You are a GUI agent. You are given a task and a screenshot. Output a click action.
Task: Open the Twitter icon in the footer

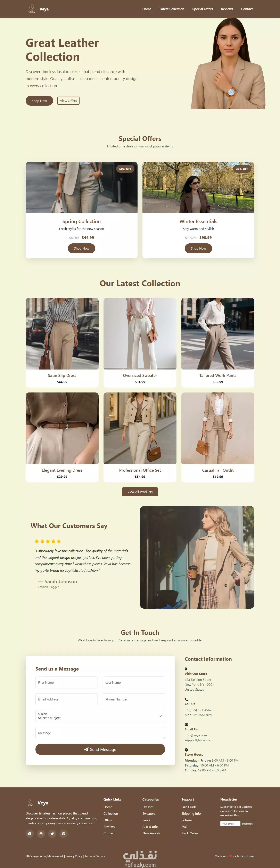click(x=52, y=834)
